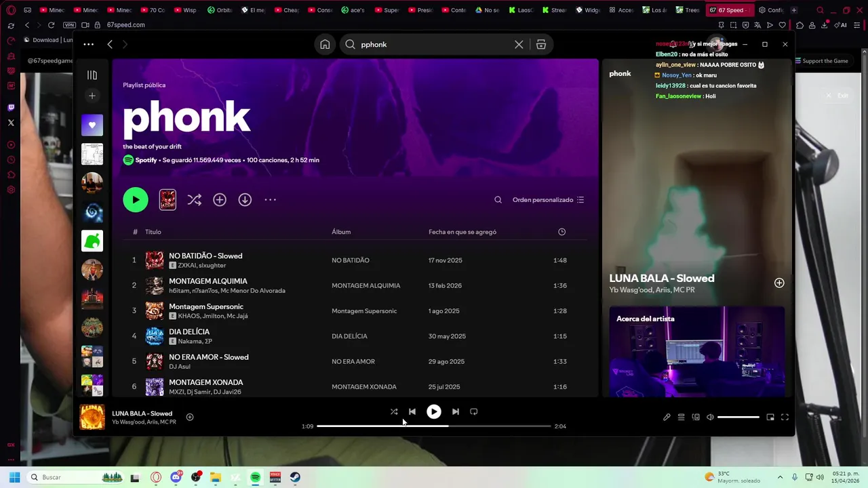
Task: Add LUNA BALA to library in right panel
Action: tap(779, 283)
